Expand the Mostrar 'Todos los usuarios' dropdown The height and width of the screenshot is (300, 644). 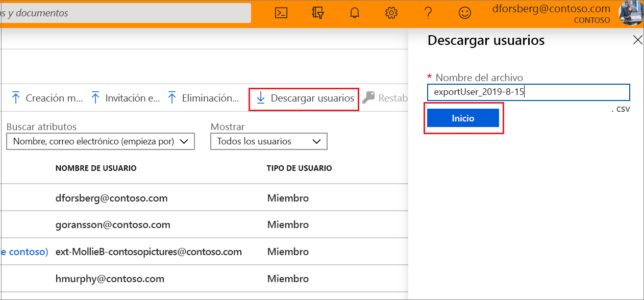[x=268, y=141]
